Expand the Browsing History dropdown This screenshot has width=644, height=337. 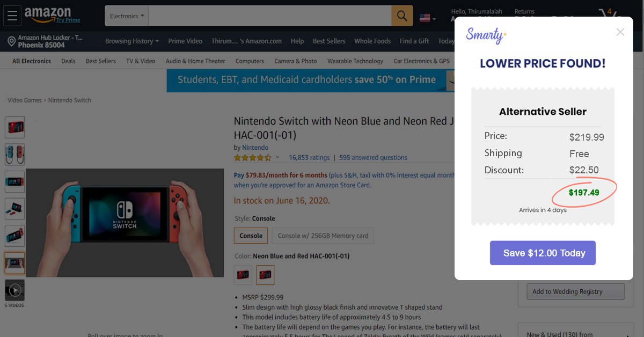[132, 41]
